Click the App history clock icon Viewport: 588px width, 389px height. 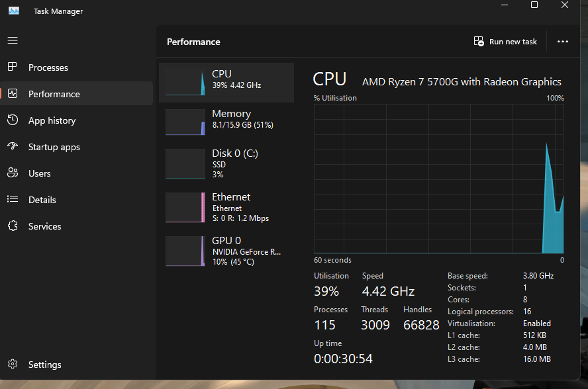[13, 120]
